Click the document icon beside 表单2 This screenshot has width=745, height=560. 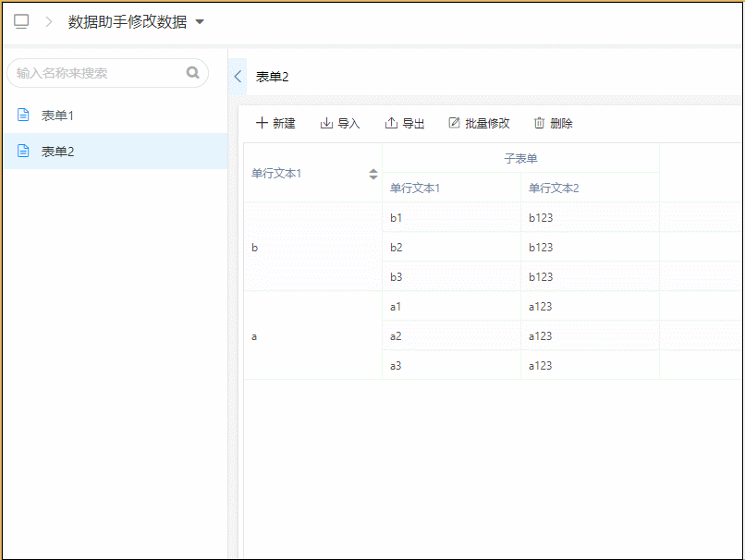(23, 152)
